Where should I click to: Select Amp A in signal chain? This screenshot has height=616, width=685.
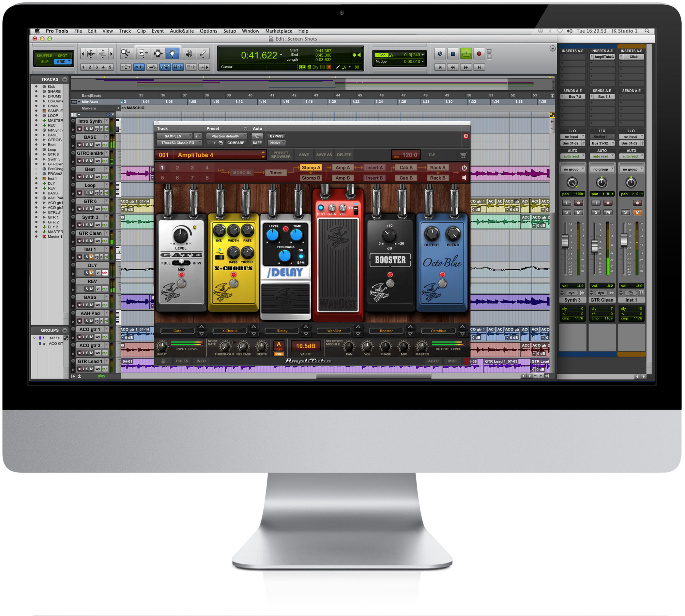tap(342, 168)
